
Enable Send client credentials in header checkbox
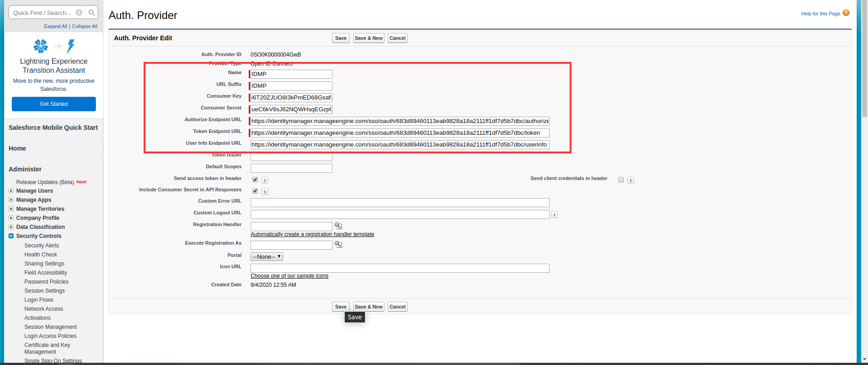(x=621, y=180)
